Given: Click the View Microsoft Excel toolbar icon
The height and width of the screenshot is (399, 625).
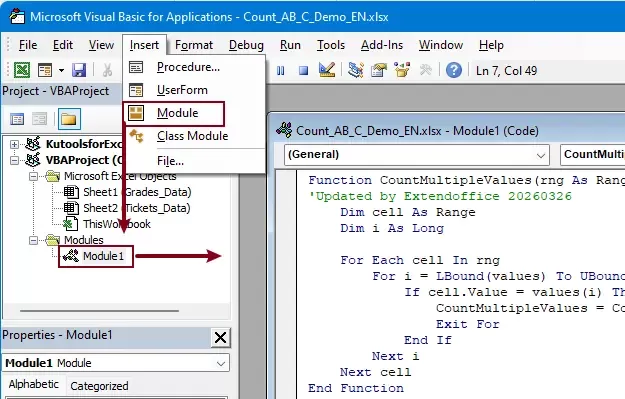Looking at the screenshot, I should point(22,71).
